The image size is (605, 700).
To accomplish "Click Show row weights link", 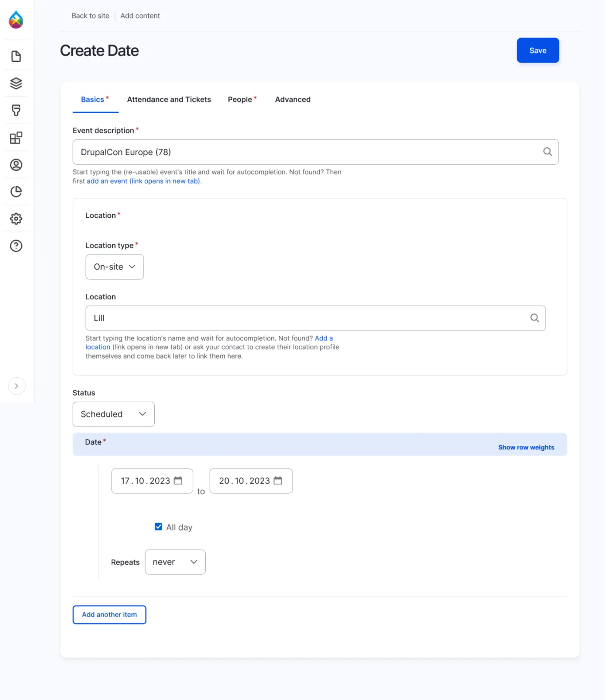I will pyautogui.click(x=526, y=447).
